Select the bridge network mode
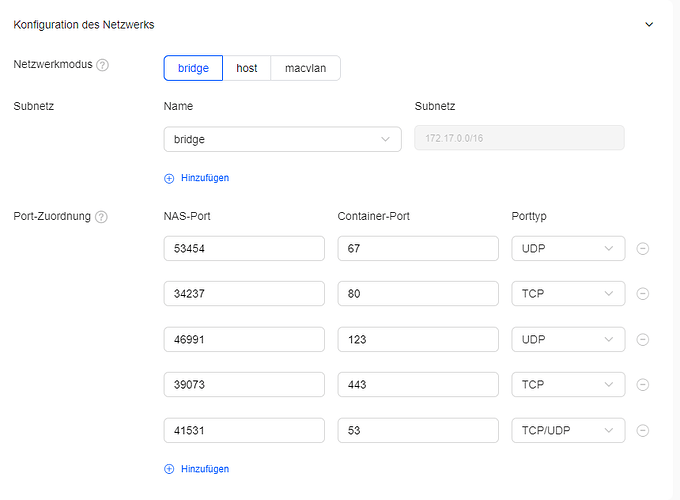This screenshot has width=680, height=500. (193, 68)
